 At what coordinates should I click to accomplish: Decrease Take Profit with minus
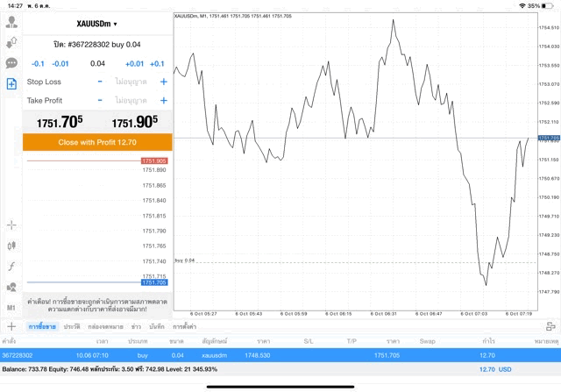click(100, 101)
